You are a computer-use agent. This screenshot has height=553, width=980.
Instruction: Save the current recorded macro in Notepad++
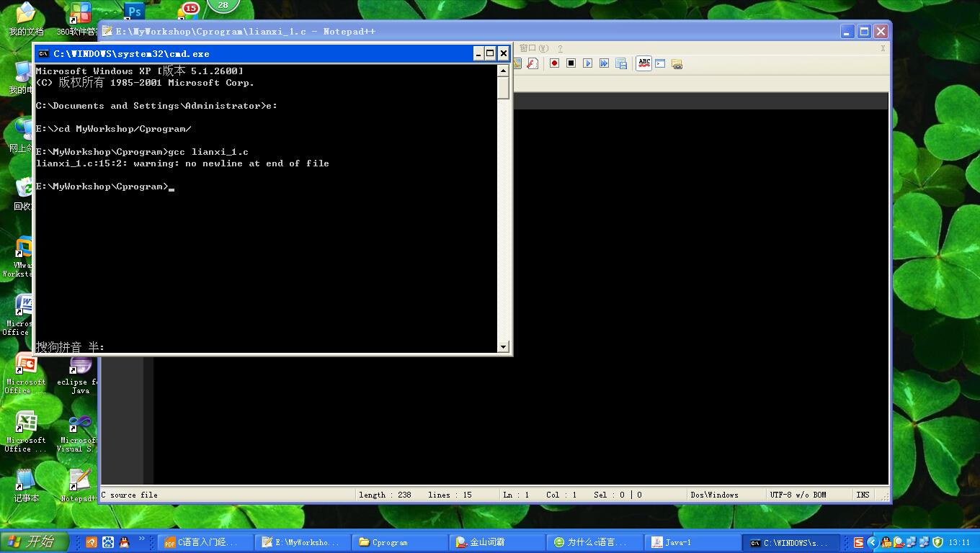point(620,63)
